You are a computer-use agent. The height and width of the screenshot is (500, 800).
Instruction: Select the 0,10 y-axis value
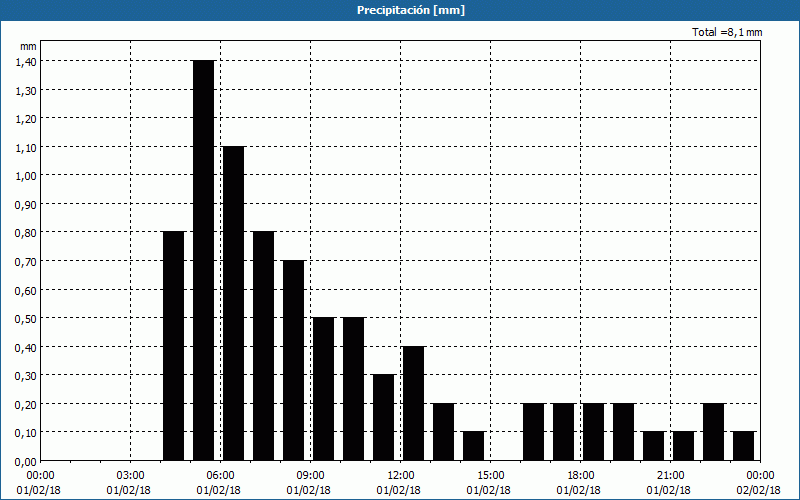click(26, 433)
